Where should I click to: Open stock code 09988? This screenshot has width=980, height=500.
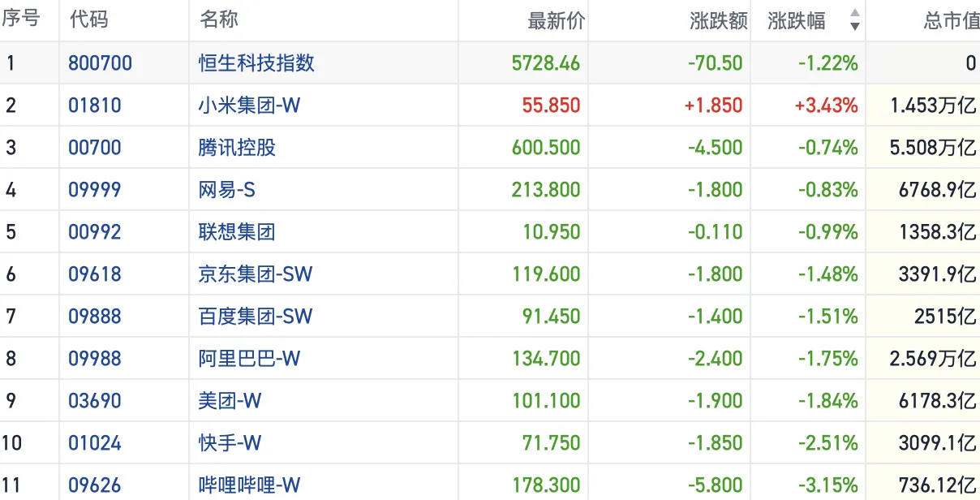coord(95,359)
